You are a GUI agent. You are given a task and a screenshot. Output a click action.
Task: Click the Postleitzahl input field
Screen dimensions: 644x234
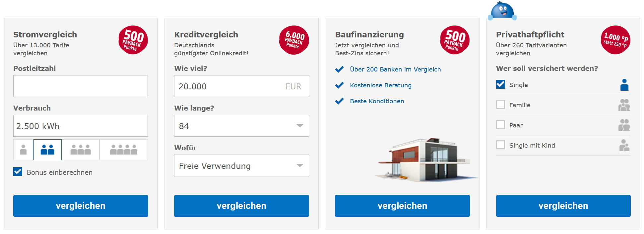click(x=80, y=86)
